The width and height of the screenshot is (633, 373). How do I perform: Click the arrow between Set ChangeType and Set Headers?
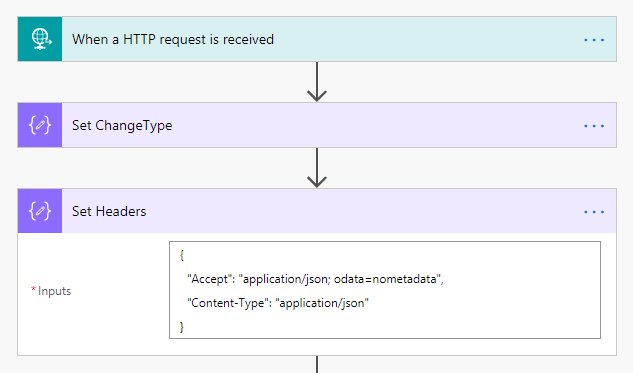317,168
